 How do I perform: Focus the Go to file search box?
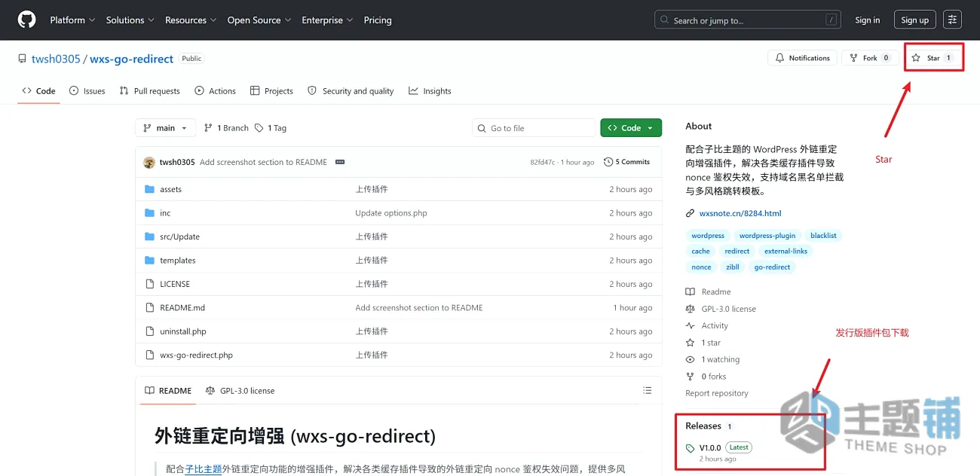(534, 128)
